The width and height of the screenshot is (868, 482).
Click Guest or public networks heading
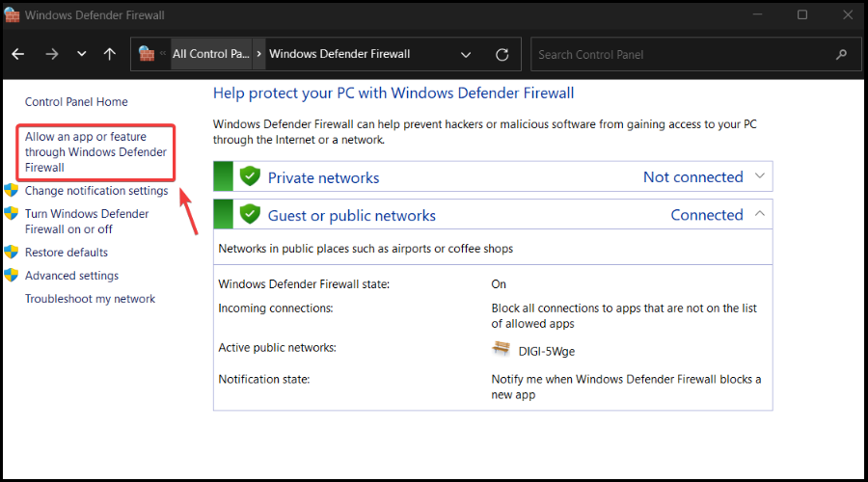pyautogui.click(x=352, y=215)
